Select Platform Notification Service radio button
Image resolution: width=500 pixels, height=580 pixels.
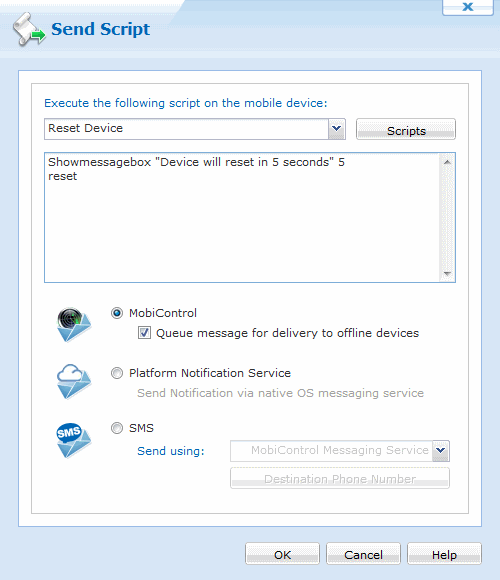coord(117,373)
